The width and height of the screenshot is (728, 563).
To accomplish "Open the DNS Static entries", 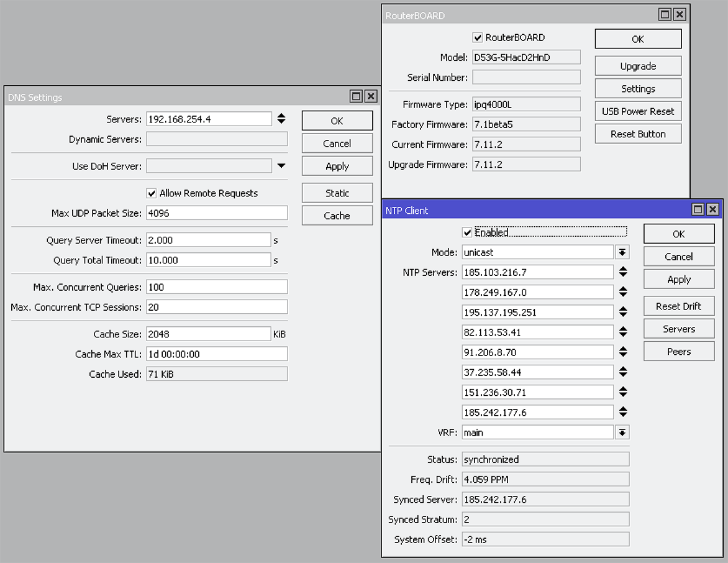I will tap(337, 193).
